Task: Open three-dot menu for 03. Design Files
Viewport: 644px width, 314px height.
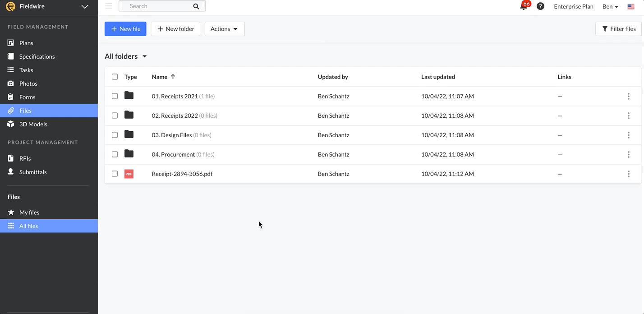Action: tap(628, 135)
